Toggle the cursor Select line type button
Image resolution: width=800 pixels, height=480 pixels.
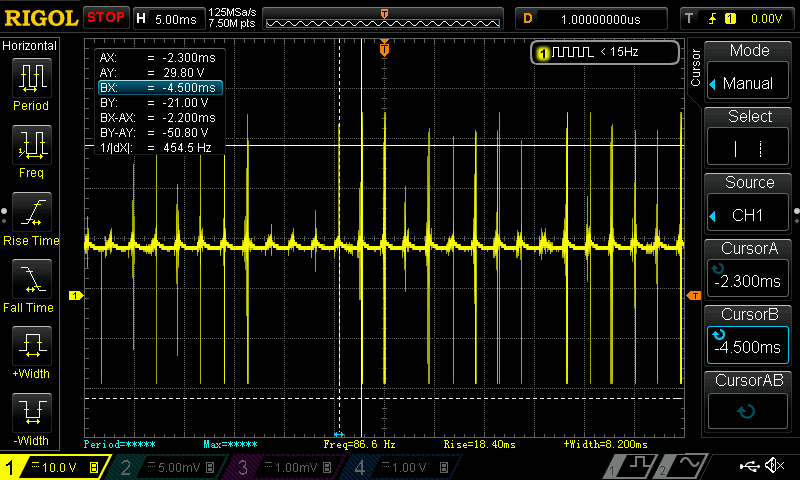click(x=747, y=148)
